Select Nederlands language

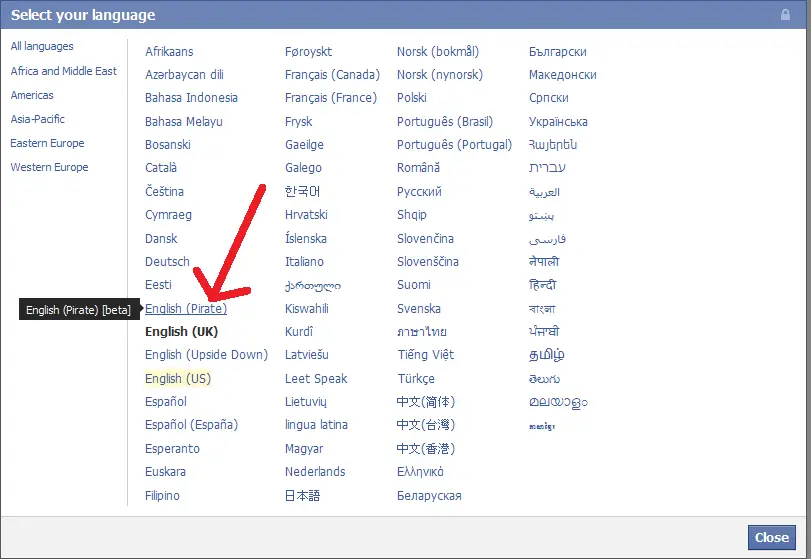click(x=315, y=472)
